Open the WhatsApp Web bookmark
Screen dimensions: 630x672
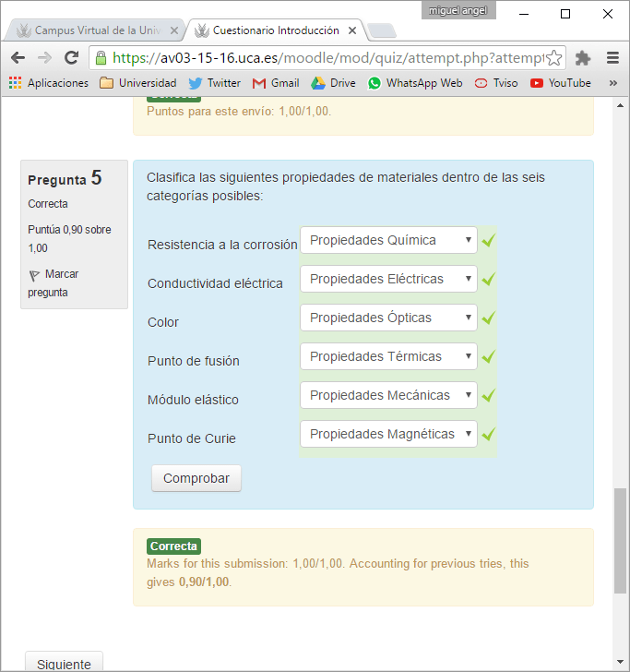point(415,83)
